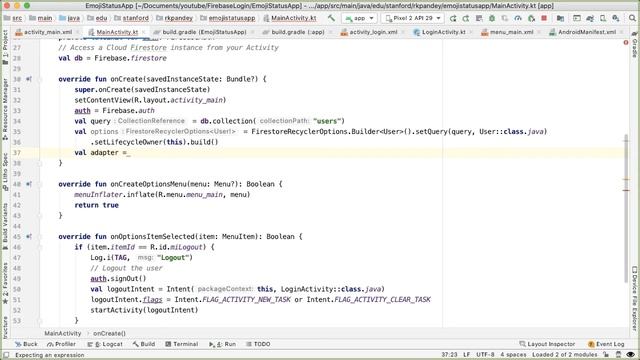Open the Logcat tool window
640x360 pixels.
(105, 344)
